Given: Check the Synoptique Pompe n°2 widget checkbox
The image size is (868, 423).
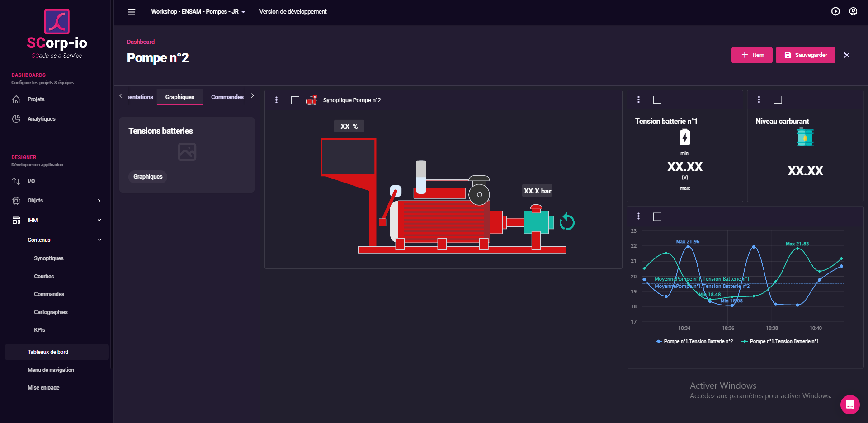Looking at the screenshot, I should [x=295, y=100].
